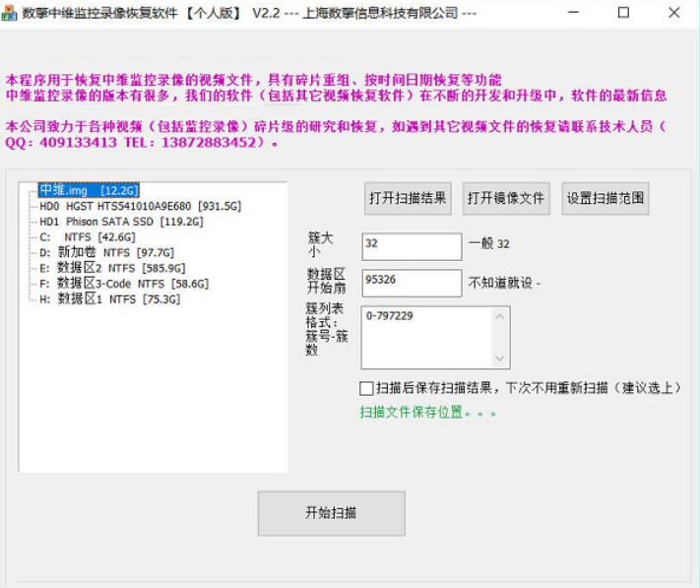This screenshot has height=588, width=700.
Task: Select HD1 Phison SATA SSD disk
Action: 121,222
